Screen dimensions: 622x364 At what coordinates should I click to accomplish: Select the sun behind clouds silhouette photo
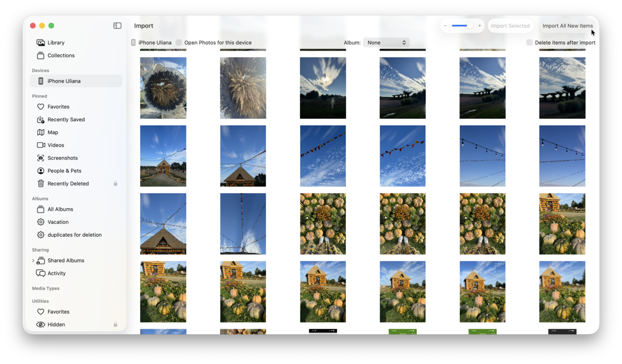click(323, 88)
